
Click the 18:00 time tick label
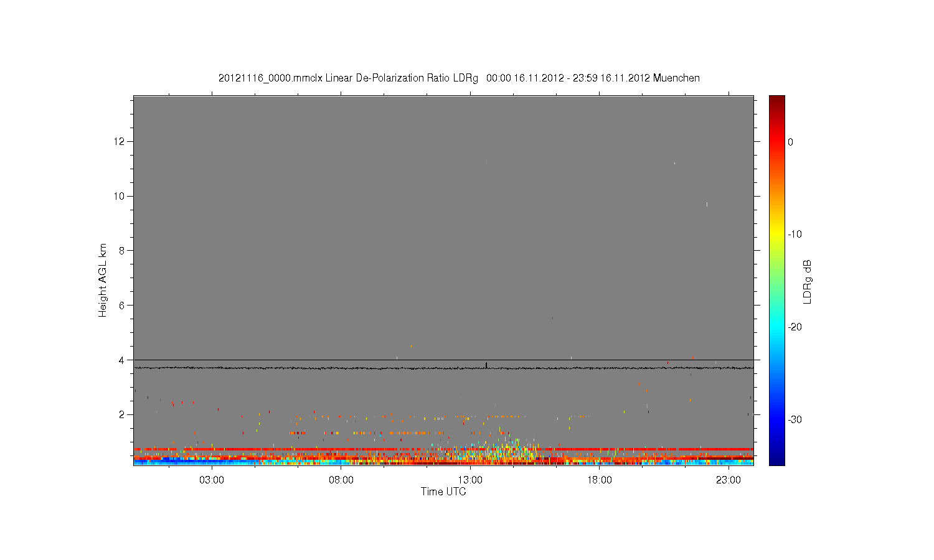600,480
